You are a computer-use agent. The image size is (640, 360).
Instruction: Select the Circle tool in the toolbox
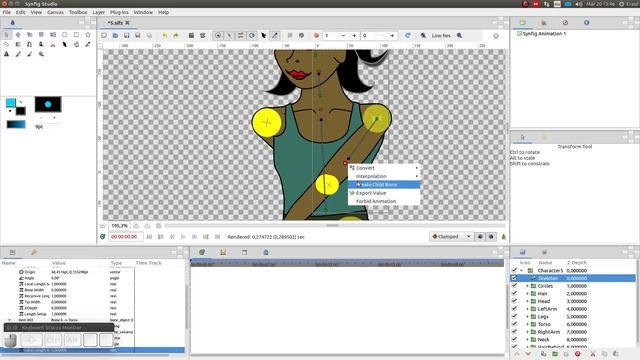pyautogui.click(x=64, y=35)
